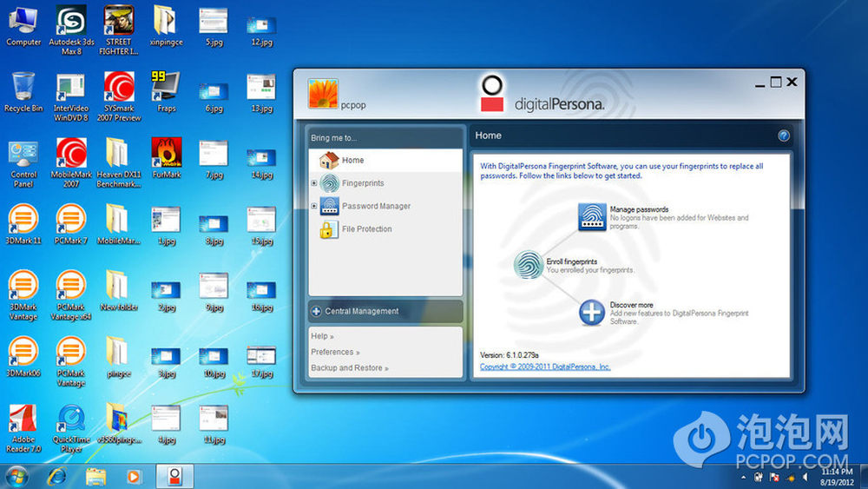Select the Heaven DX11 Benchmark folder
Screen dimensions: 868x489
[x=119, y=163]
